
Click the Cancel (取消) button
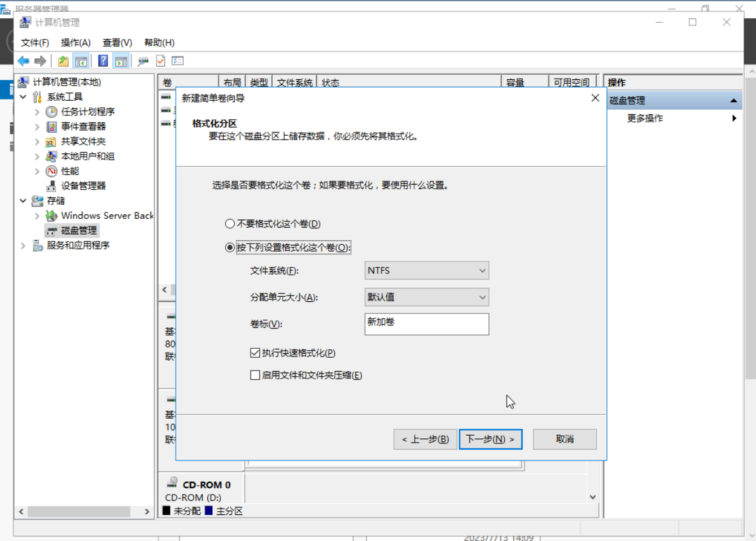tap(564, 440)
